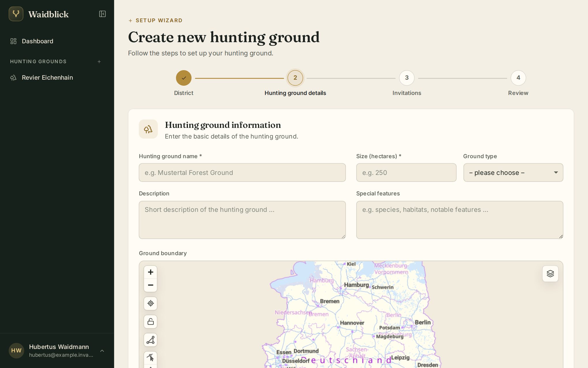Locate my position on the map
The height and width of the screenshot is (368, 588).
(x=150, y=303)
